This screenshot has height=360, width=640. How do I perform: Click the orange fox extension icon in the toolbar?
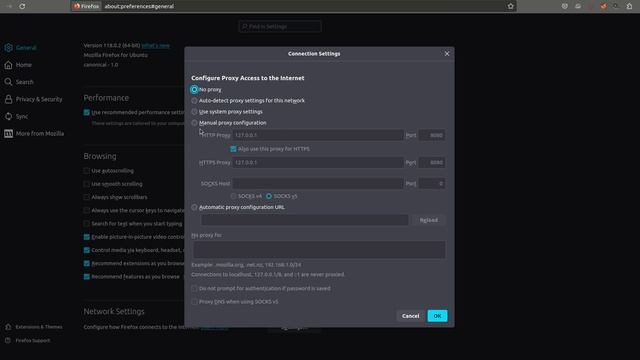pyautogui.click(x=603, y=6)
